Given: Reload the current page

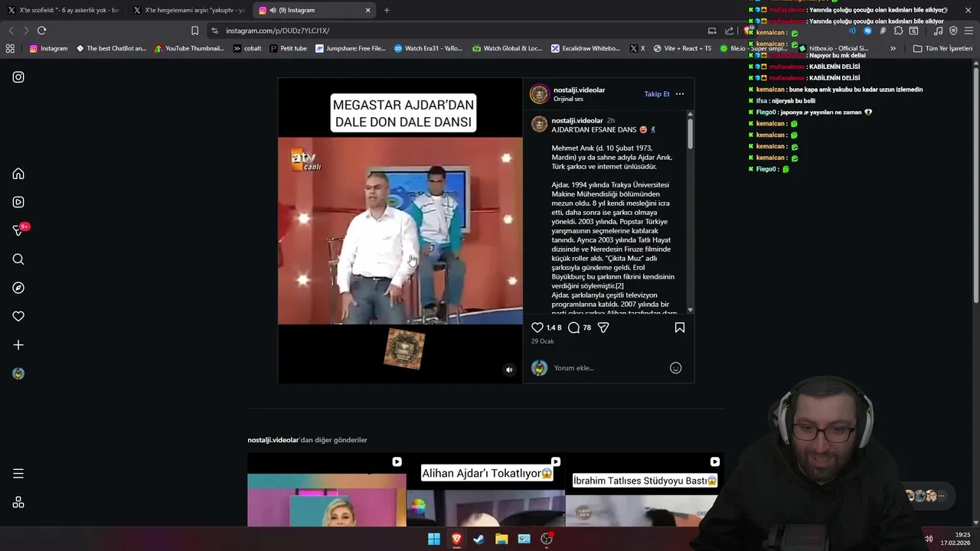Looking at the screenshot, I should coord(41,31).
